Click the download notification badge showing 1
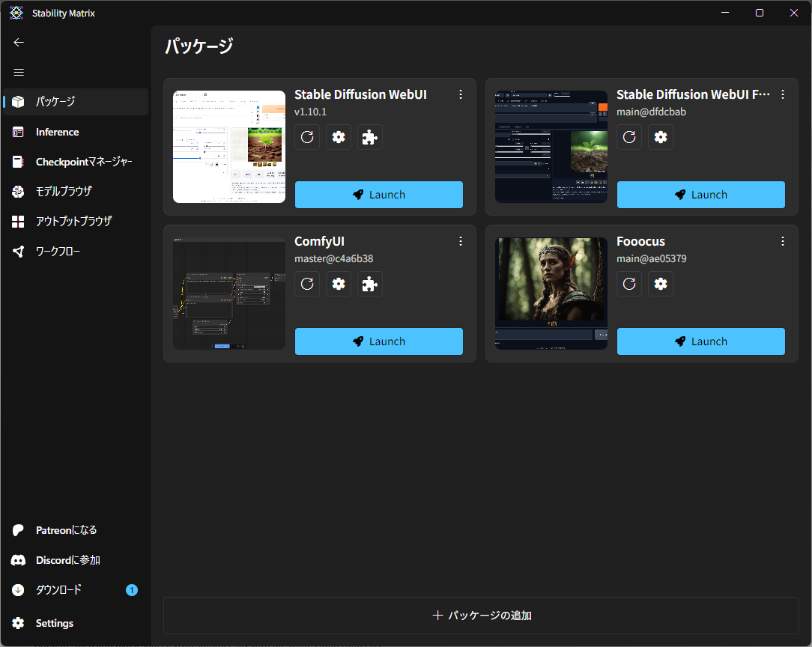This screenshot has width=812, height=647. point(132,590)
